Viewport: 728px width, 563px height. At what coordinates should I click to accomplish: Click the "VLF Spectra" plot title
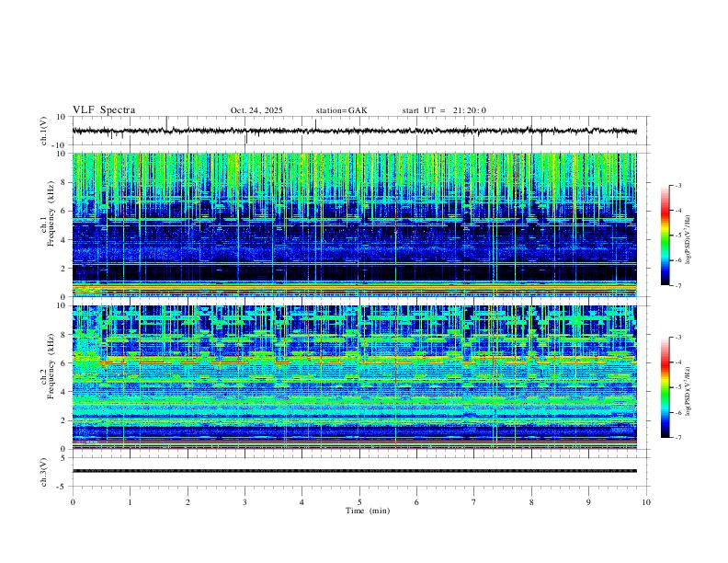(x=104, y=109)
